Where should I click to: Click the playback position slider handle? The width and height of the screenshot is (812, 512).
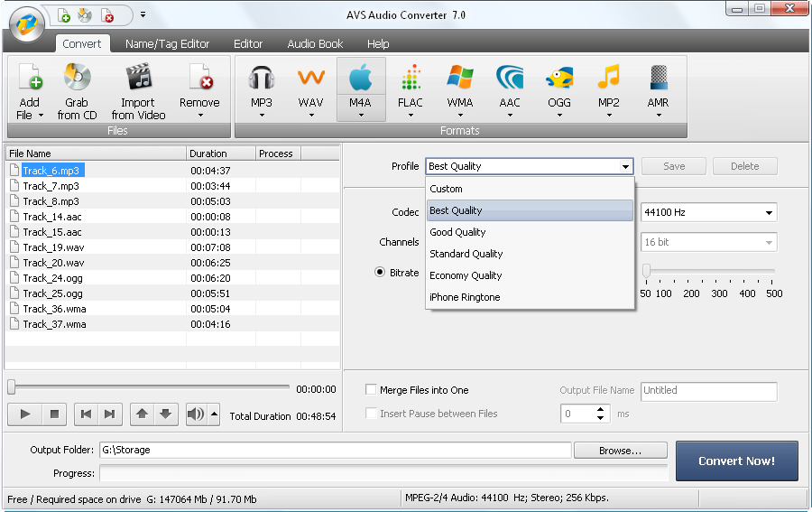click(x=12, y=386)
